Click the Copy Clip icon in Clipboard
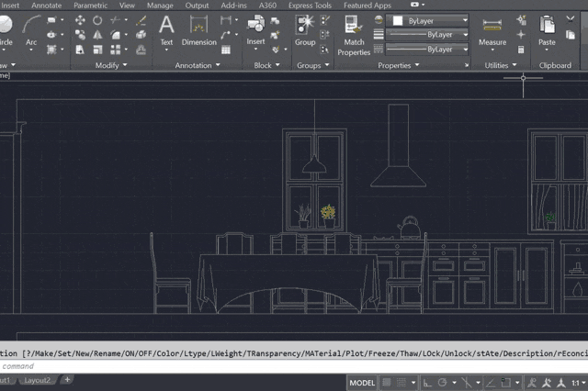The image size is (588, 391). (x=571, y=35)
